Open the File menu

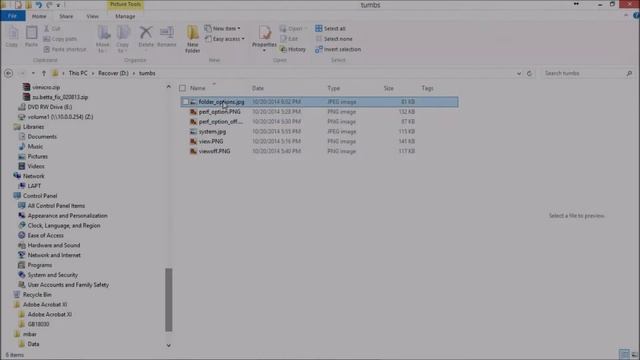[x=13, y=16]
